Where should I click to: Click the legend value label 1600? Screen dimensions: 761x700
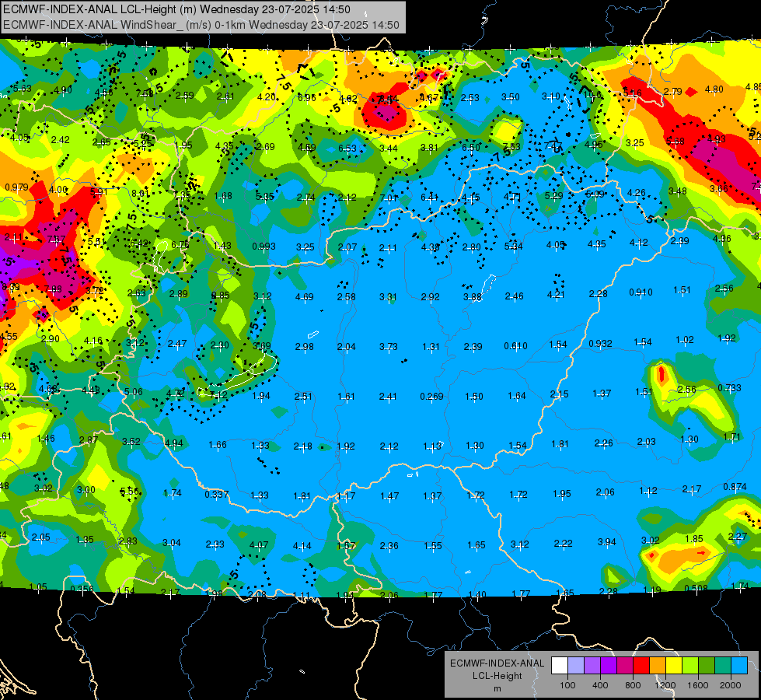tap(698, 685)
